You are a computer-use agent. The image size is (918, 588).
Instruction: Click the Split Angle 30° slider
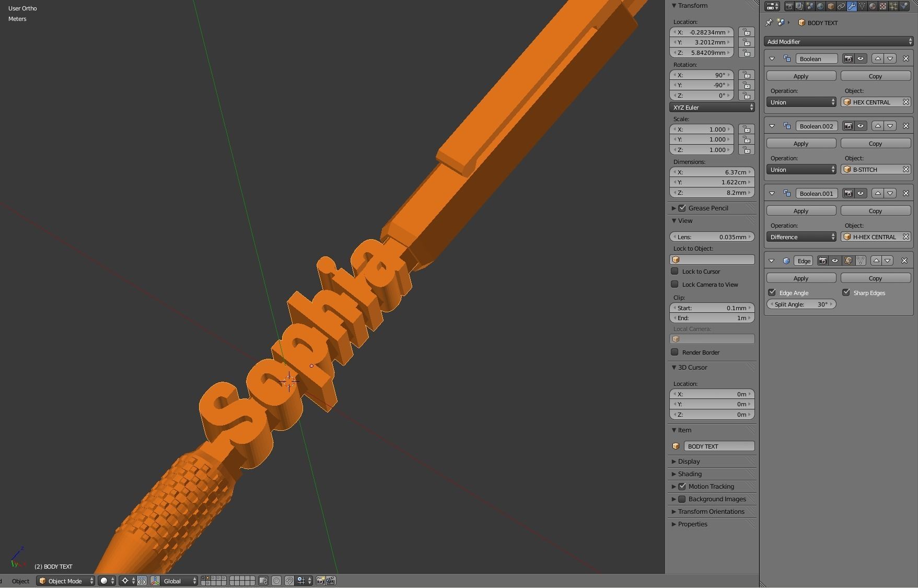click(801, 304)
